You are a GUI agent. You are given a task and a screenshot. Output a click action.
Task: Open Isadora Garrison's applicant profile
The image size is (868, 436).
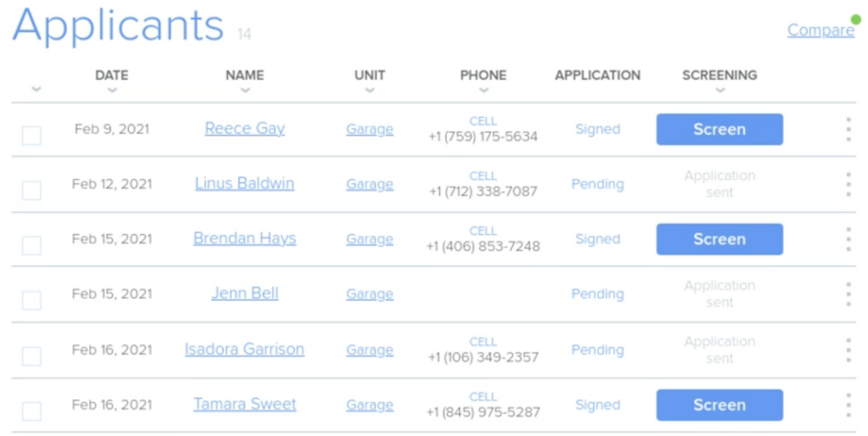click(x=244, y=349)
